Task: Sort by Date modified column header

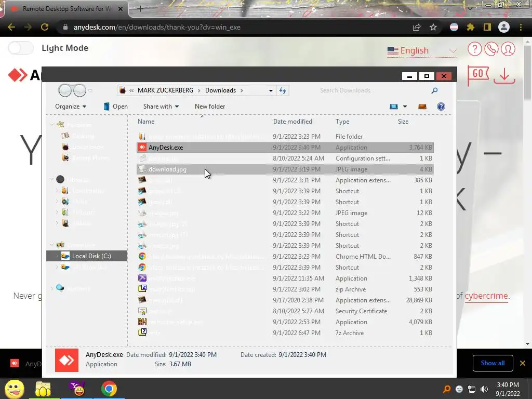Action: pyautogui.click(x=292, y=122)
